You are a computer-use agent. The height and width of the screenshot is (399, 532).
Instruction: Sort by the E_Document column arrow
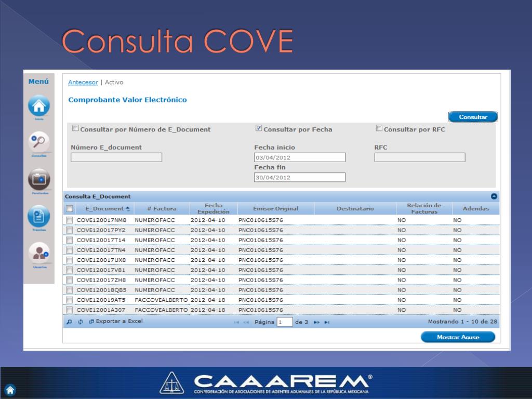[128, 209]
